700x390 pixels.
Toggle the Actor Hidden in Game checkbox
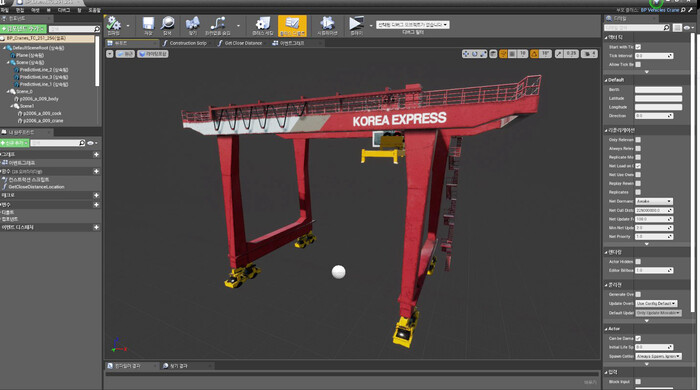click(x=638, y=261)
